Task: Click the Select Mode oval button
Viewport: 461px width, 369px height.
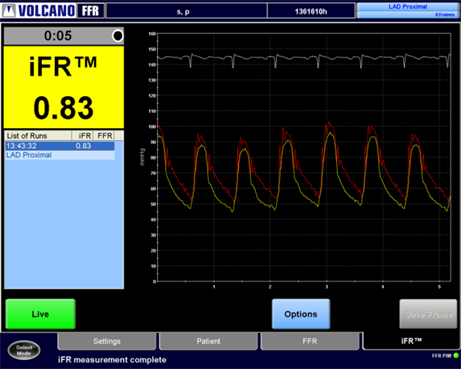Action: pyautogui.click(x=24, y=350)
